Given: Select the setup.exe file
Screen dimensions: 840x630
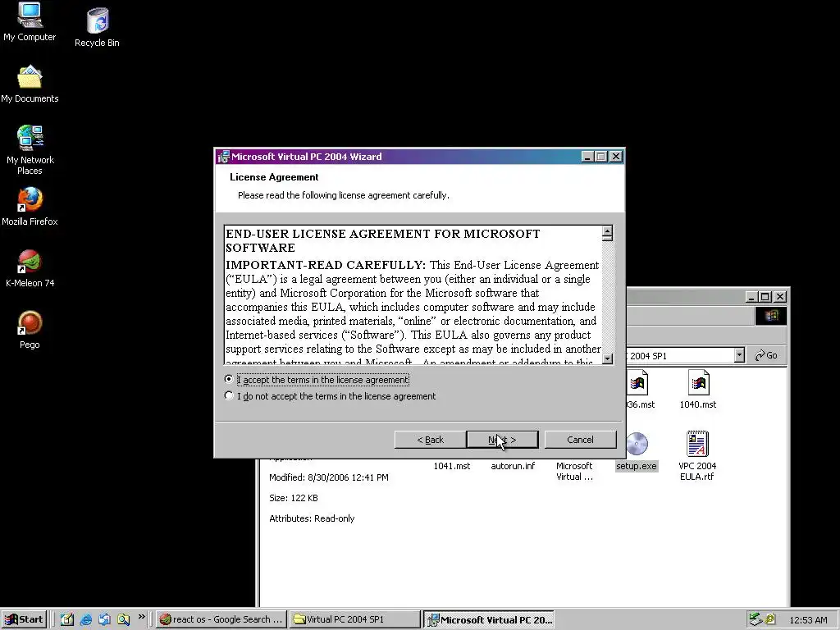Looking at the screenshot, I should point(637,451).
